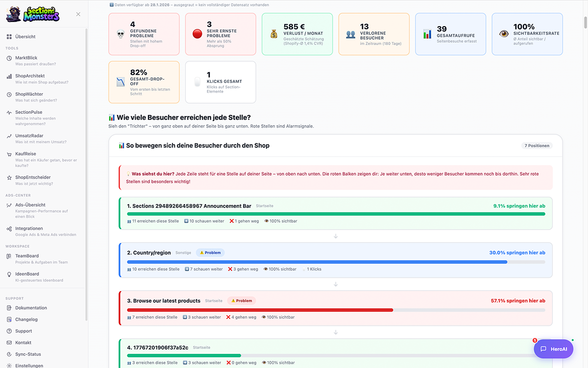The height and width of the screenshot is (368, 588).
Task: Select the ShopEntscheider lightbulb icon
Action: pyautogui.click(x=9, y=178)
